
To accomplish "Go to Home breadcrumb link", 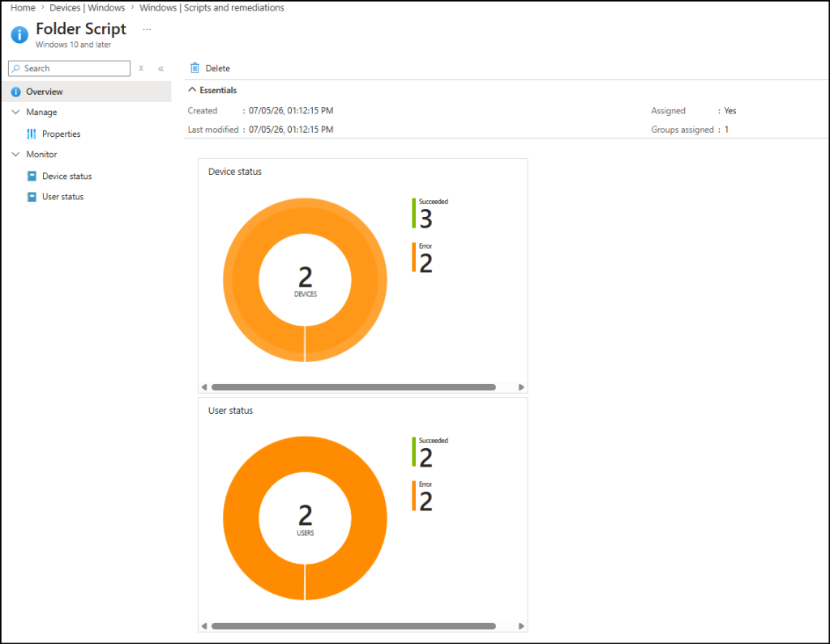I will click(x=23, y=8).
